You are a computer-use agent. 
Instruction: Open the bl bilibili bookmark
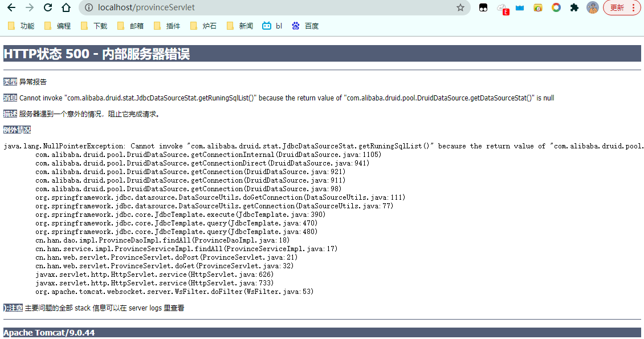272,26
